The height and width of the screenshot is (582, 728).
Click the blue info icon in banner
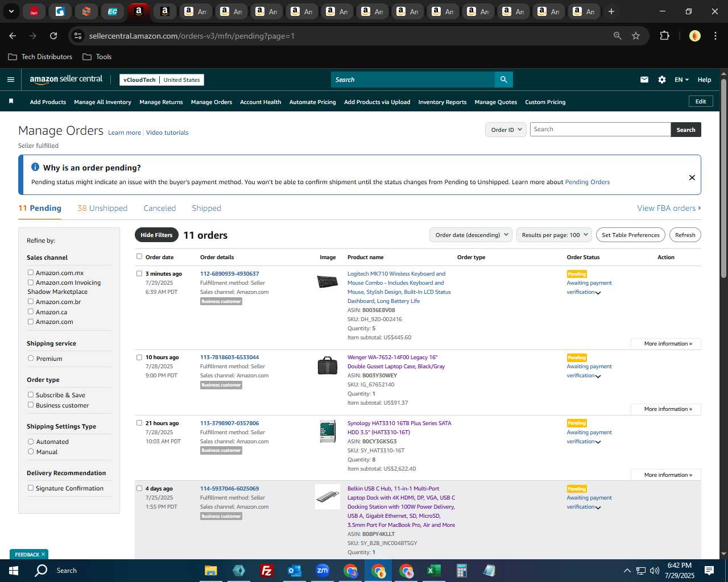tap(35, 167)
